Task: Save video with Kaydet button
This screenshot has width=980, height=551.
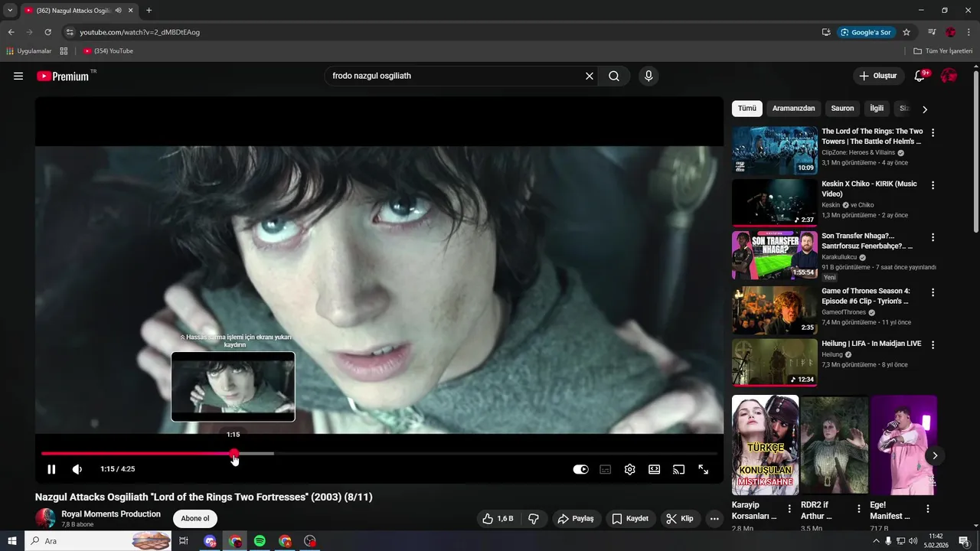Action: pyautogui.click(x=630, y=519)
